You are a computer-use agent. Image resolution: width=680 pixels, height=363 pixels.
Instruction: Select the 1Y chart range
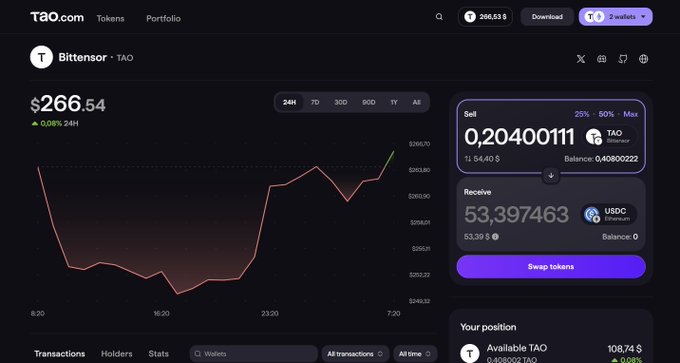pos(394,102)
